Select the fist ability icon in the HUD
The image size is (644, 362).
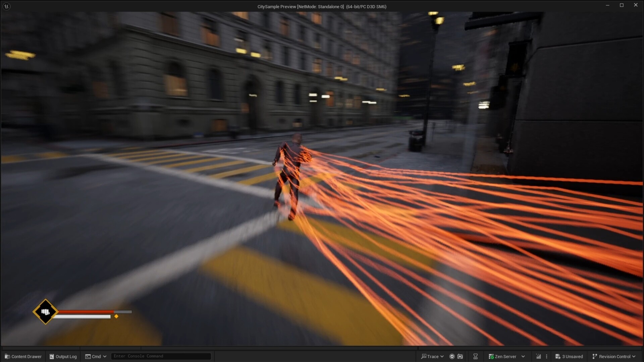pos(45,311)
